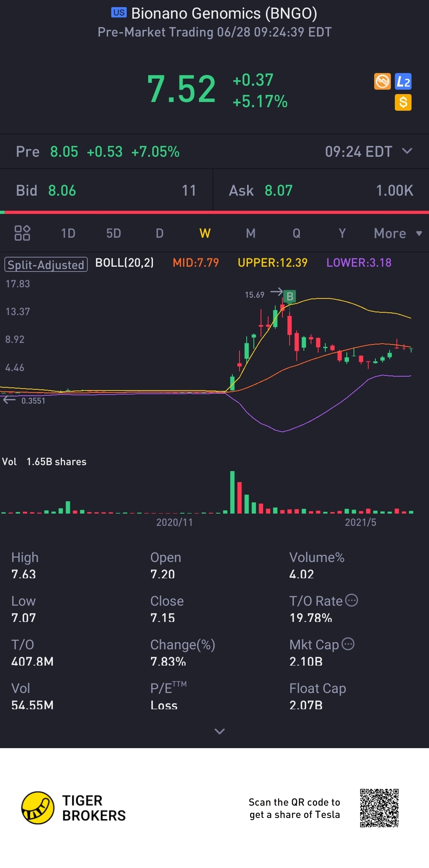This screenshot has width=429, height=868.
Task: Tap the Vol 54.55M stat
Action: [32, 697]
